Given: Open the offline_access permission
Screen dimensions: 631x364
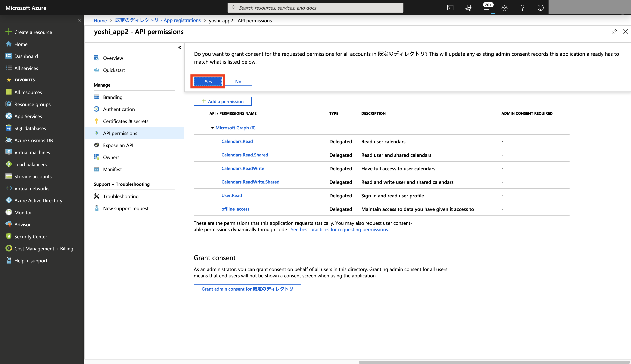Looking at the screenshot, I should pyautogui.click(x=235, y=209).
